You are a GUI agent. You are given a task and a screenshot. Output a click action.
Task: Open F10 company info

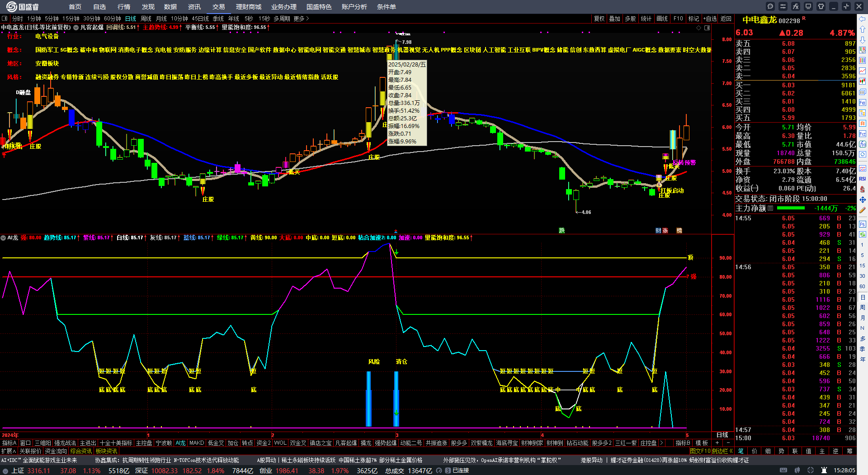coord(678,19)
